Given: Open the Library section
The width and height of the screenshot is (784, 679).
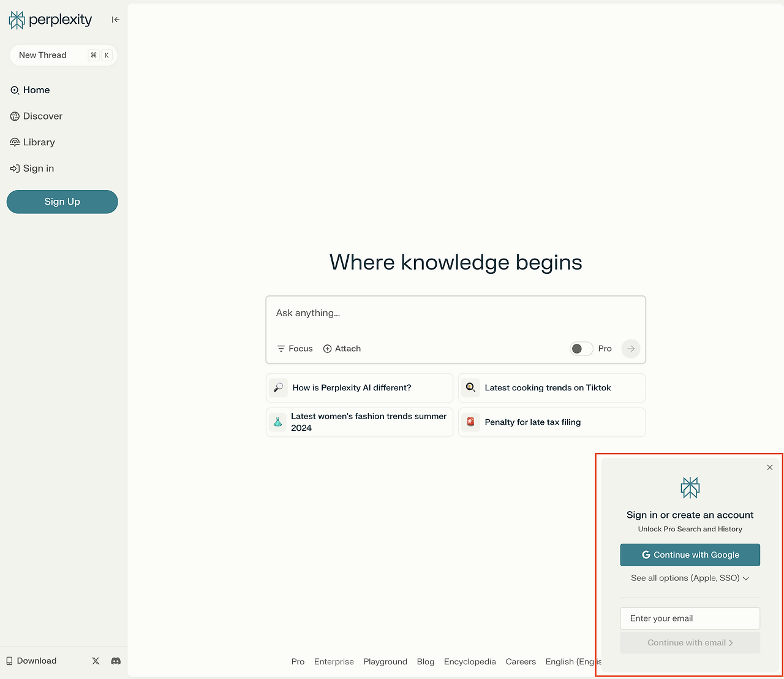Looking at the screenshot, I should pyautogui.click(x=32, y=142).
